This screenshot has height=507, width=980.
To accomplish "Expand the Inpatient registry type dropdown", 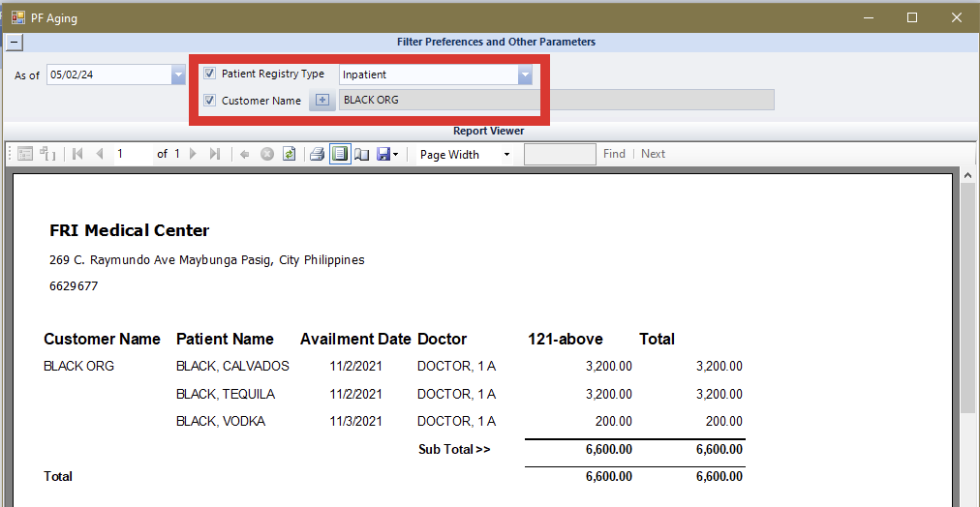I will tap(525, 75).
